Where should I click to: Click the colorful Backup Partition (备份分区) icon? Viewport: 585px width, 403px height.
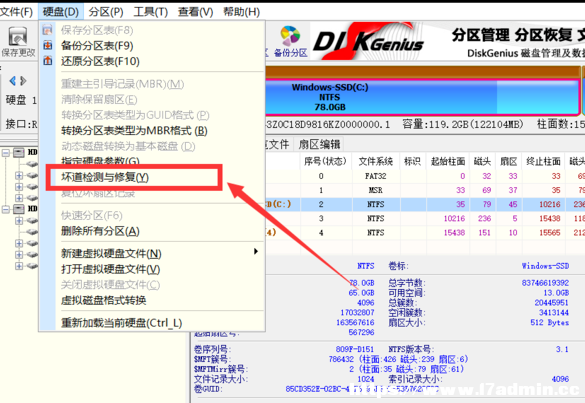tap(290, 41)
